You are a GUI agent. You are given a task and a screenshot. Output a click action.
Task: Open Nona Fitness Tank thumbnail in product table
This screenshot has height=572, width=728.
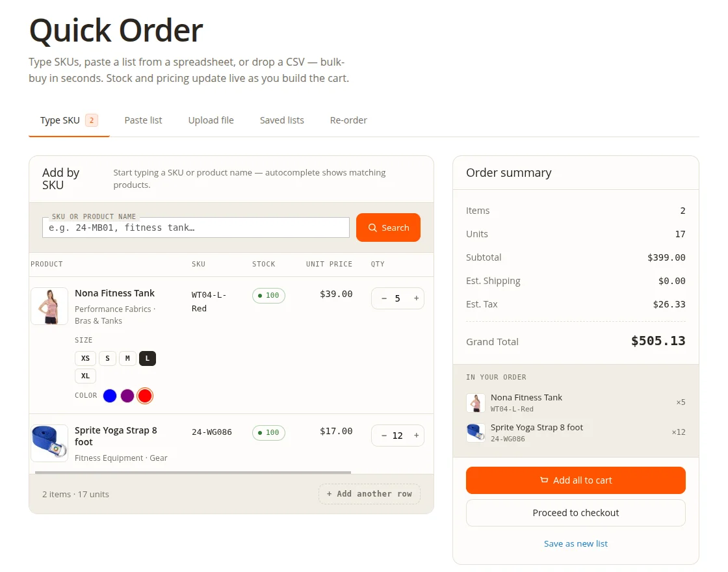click(x=49, y=306)
